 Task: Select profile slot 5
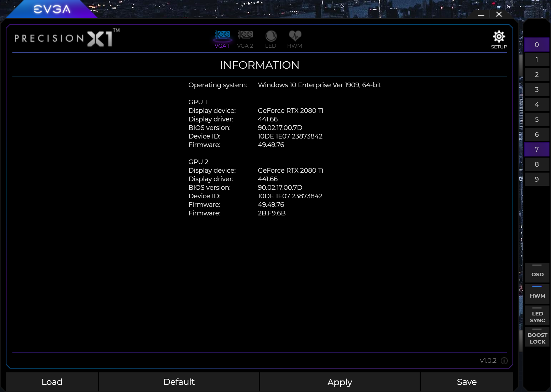pos(537,120)
